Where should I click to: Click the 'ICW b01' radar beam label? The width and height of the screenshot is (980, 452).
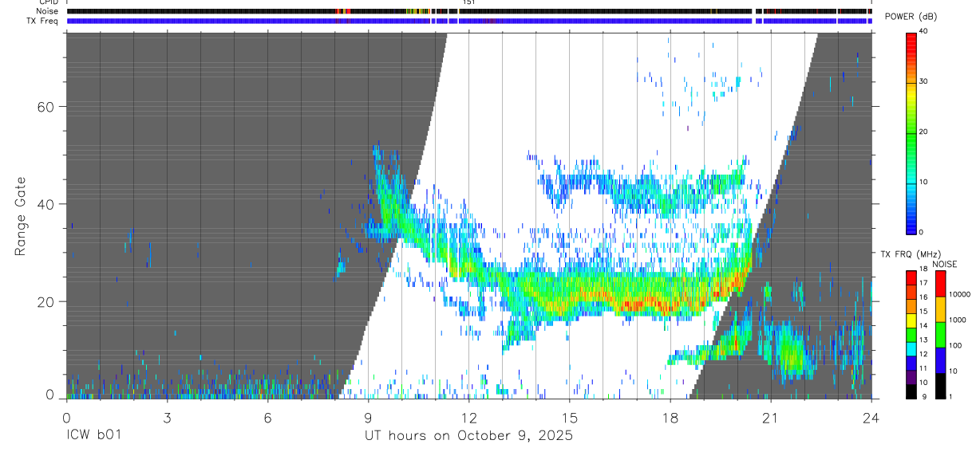point(95,436)
